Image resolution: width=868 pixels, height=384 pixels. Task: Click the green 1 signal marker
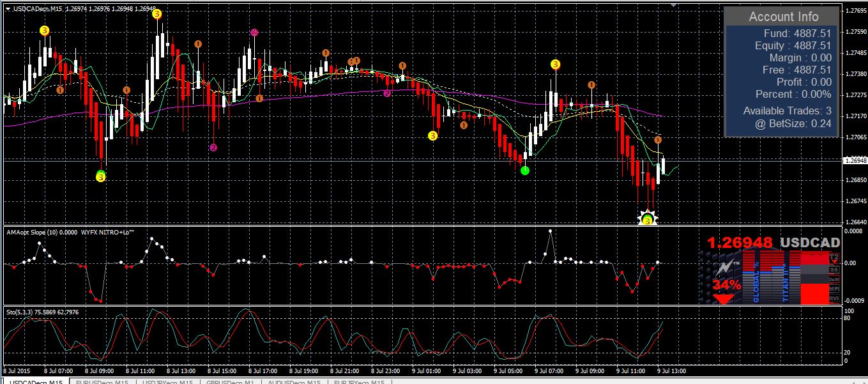(525, 171)
